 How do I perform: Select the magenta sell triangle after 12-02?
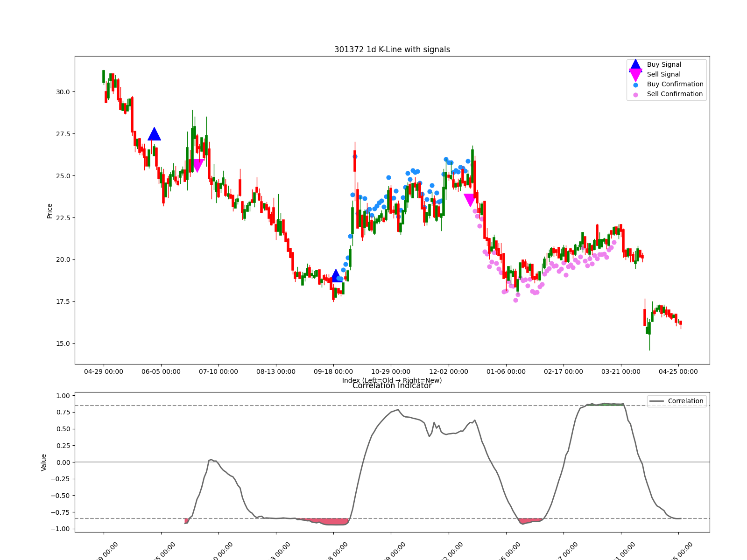click(x=470, y=200)
